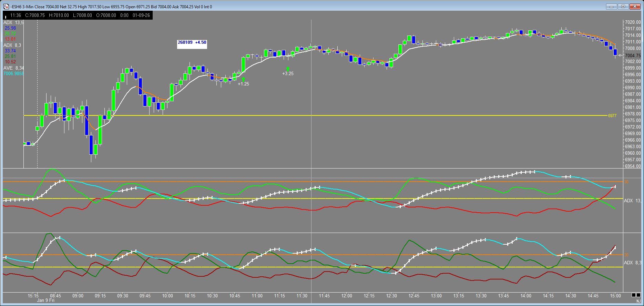Viewport: 644px width, 306px height.
Task: Minimize the ESH6 chart window
Action: (612, 7)
